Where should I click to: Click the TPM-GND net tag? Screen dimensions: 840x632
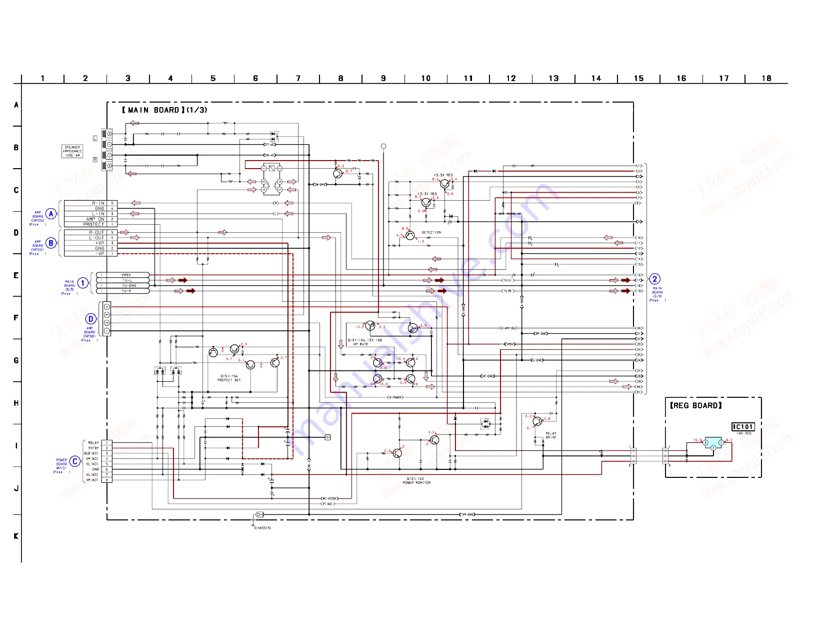click(x=467, y=514)
